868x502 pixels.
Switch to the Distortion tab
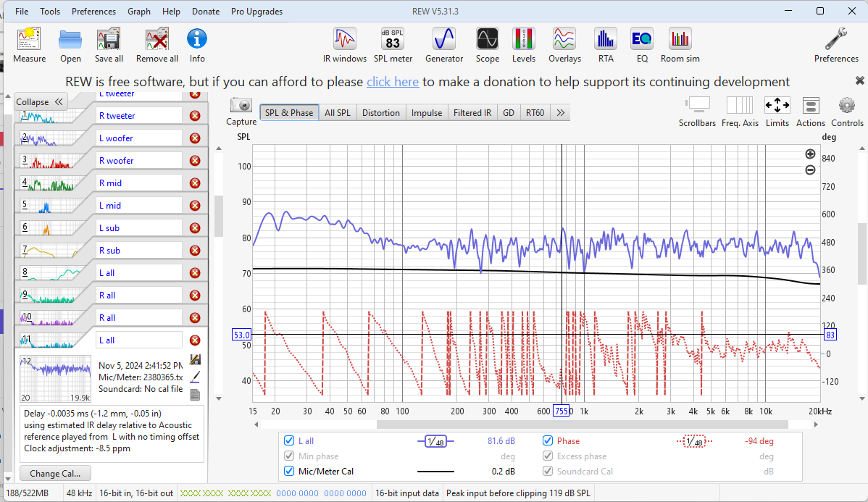[381, 112]
